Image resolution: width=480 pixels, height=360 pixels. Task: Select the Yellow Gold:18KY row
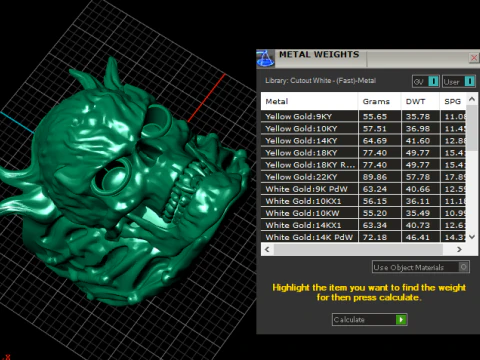pos(363,153)
